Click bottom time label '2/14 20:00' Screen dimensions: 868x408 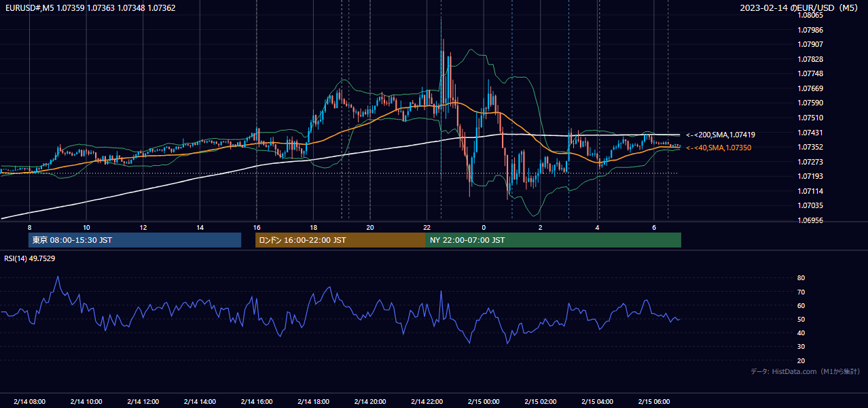(370, 401)
